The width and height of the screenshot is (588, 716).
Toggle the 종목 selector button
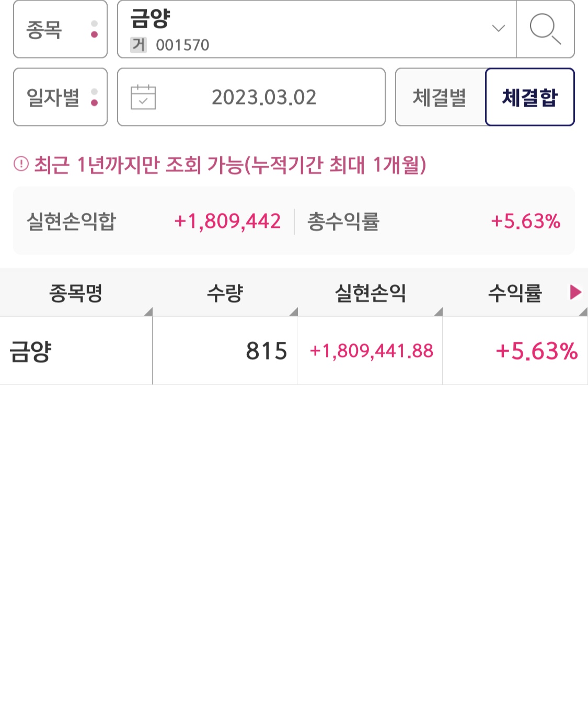point(60,29)
